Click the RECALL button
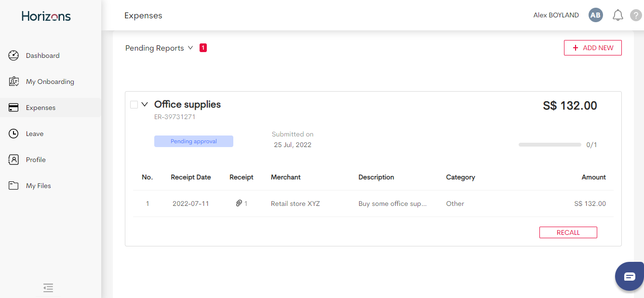The width and height of the screenshot is (644, 298). [568, 232]
